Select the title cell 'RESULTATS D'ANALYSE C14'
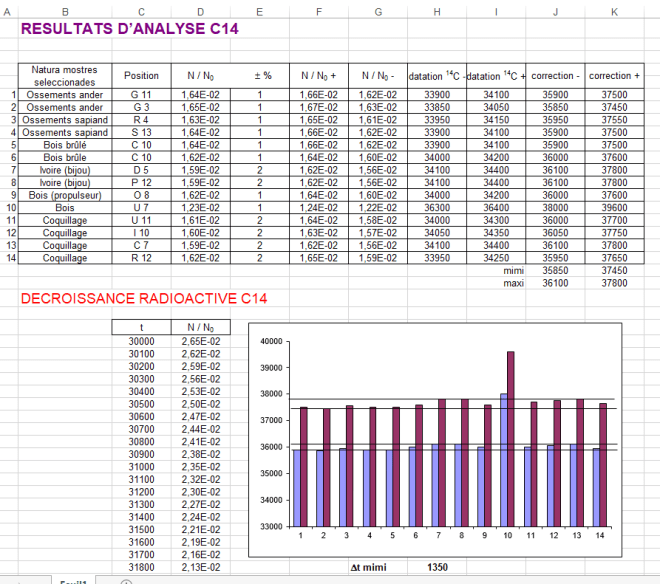Viewport: 660px width, 584px height. (130, 29)
